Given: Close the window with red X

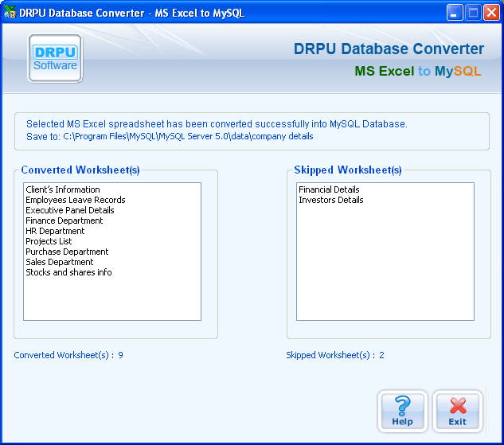Looking at the screenshot, I should coord(492,13).
